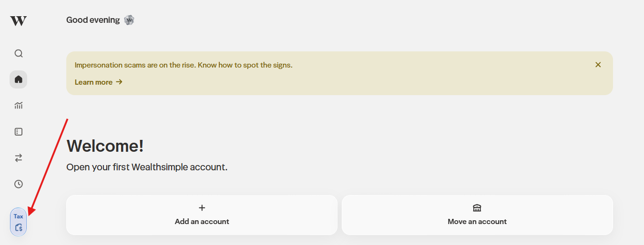
Task: Click the profile coin beside Good evening
Action: point(129,20)
